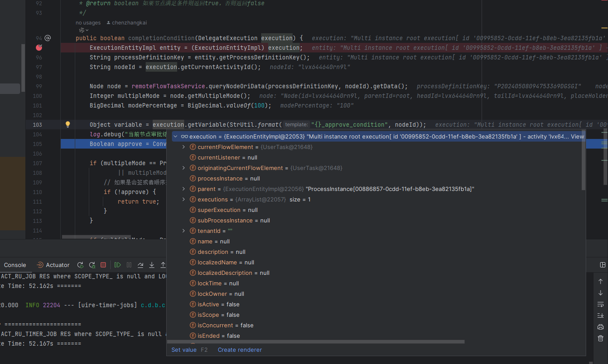Enable scroll to end in console output
The image size is (608, 364).
click(x=600, y=315)
